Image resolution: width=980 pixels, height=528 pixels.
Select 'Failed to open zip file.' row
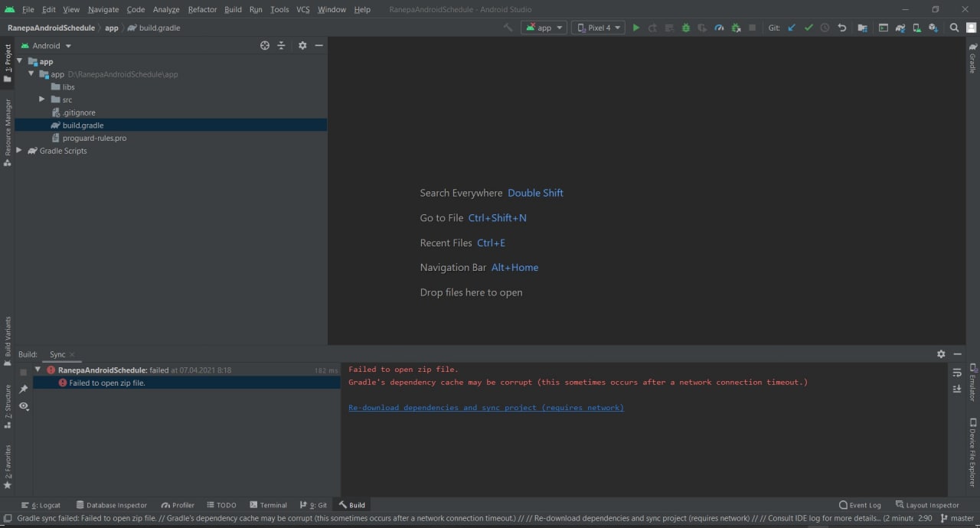[187, 383]
